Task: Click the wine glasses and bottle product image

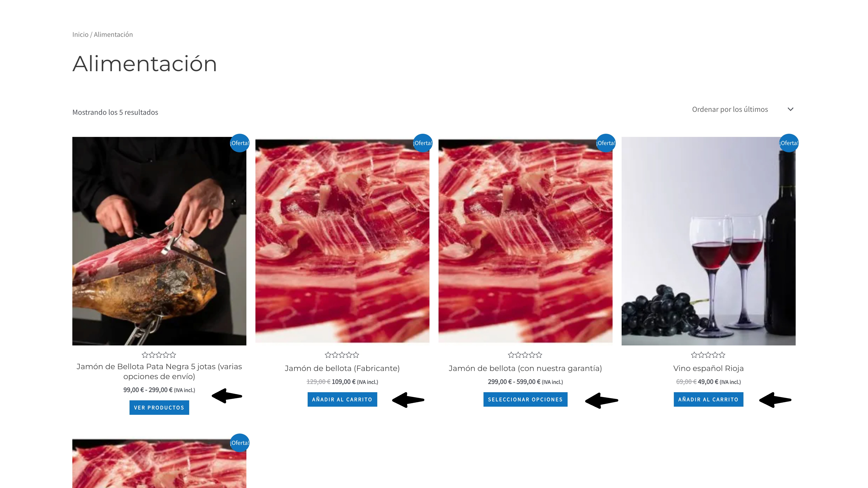Action: point(708,241)
